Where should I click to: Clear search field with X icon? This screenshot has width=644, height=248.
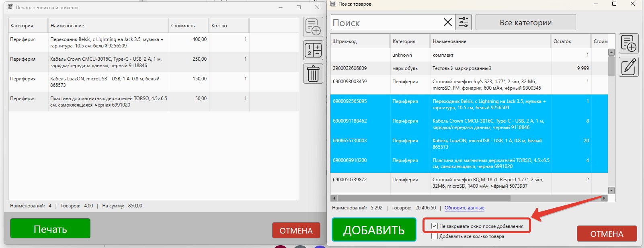(x=447, y=23)
